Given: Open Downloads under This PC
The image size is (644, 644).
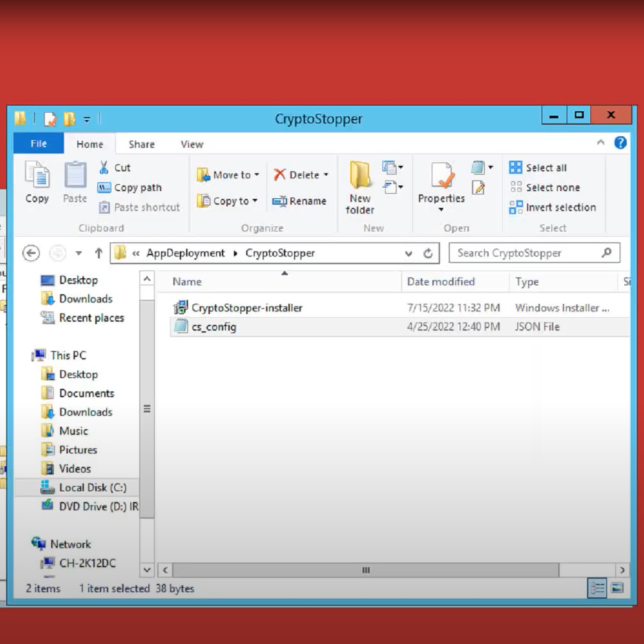Looking at the screenshot, I should [x=77, y=412].
